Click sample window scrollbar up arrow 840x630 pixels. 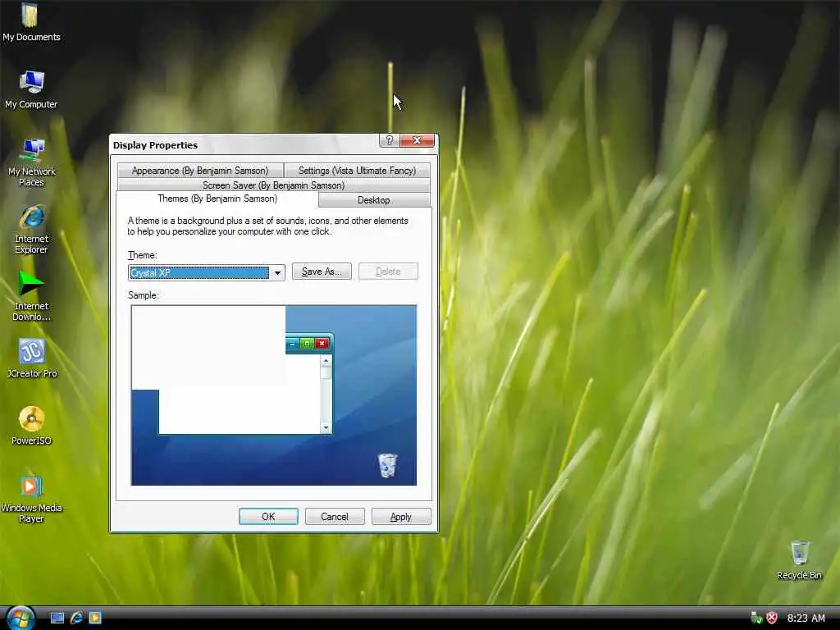326,361
